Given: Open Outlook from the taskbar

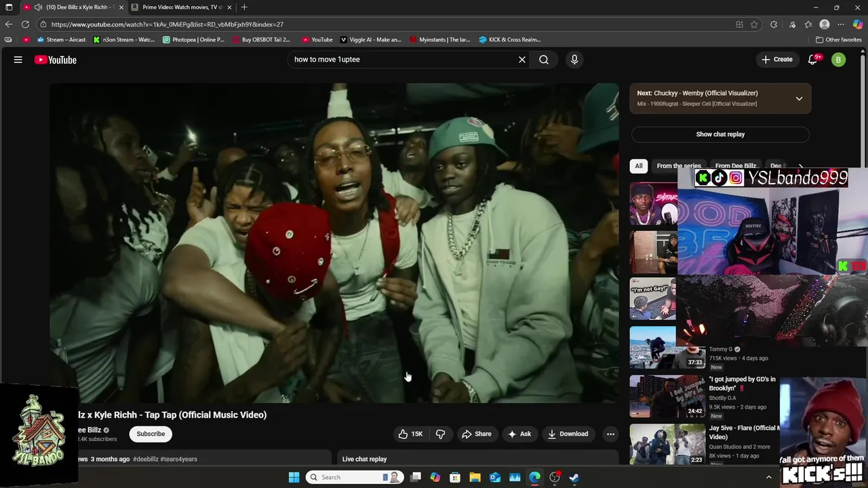Looking at the screenshot, I should (x=495, y=477).
